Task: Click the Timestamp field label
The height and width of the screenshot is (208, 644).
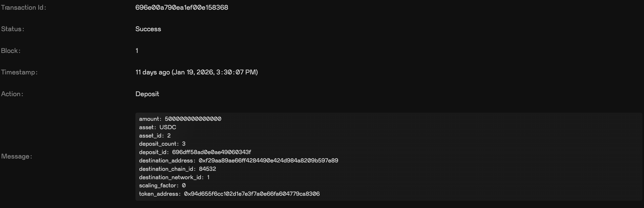Action: tap(19, 72)
